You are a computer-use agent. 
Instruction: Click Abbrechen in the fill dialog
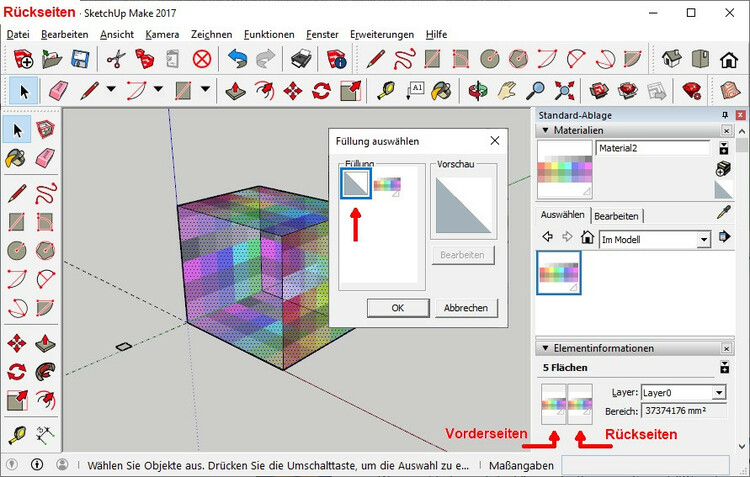(466, 308)
